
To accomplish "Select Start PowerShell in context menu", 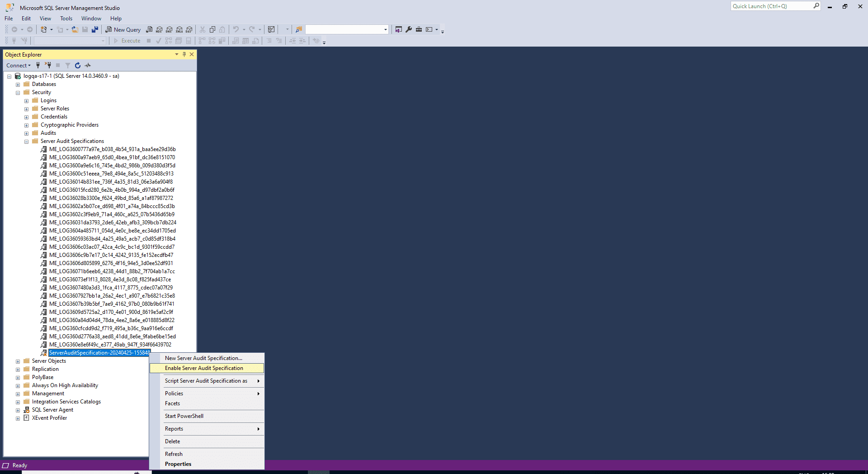I will pos(207,416).
